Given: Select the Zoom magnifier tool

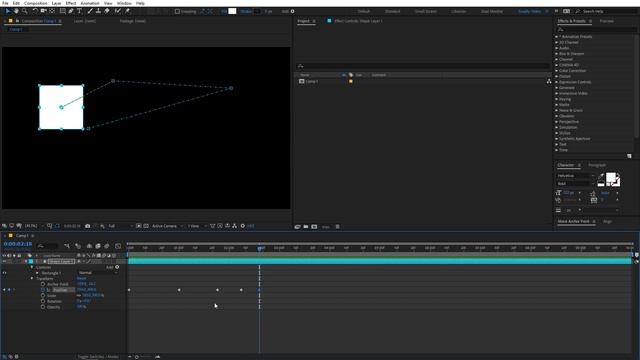Looking at the screenshot, I should 25,11.
